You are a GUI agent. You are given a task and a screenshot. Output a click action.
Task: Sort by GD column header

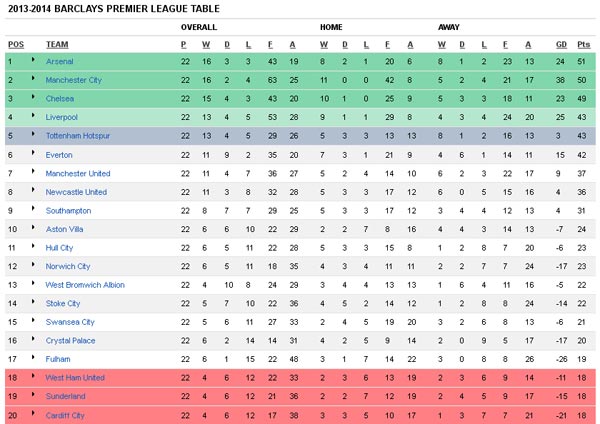coord(561,45)
